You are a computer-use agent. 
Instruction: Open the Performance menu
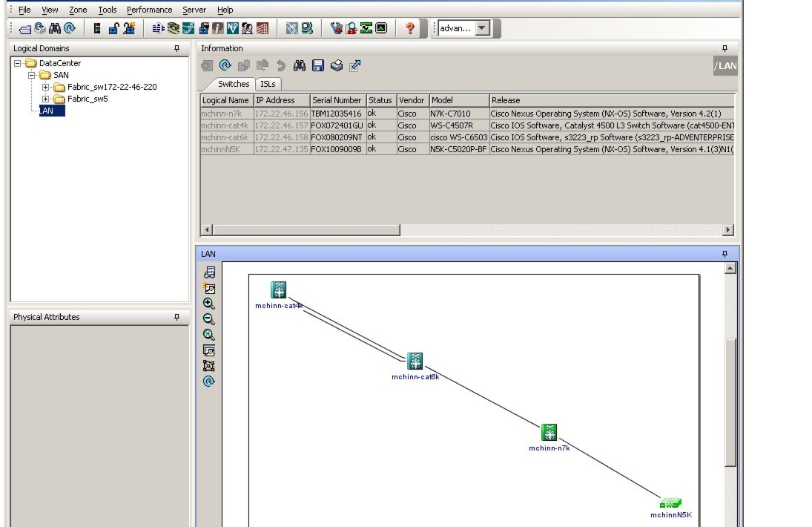tap(149, 10)
